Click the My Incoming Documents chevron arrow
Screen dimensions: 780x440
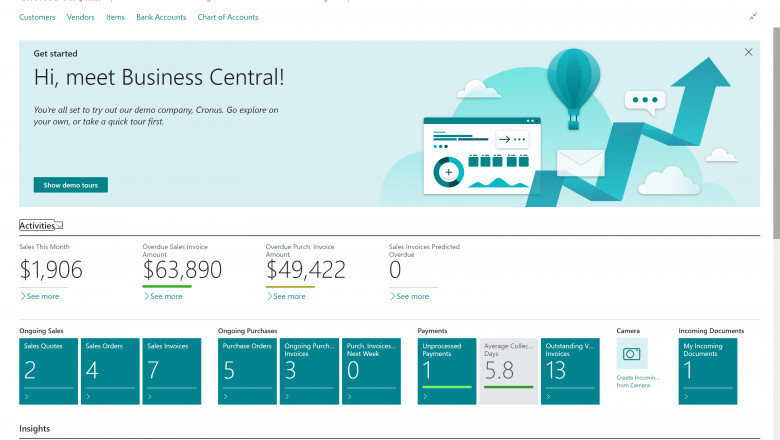click(x=686, y=396)
